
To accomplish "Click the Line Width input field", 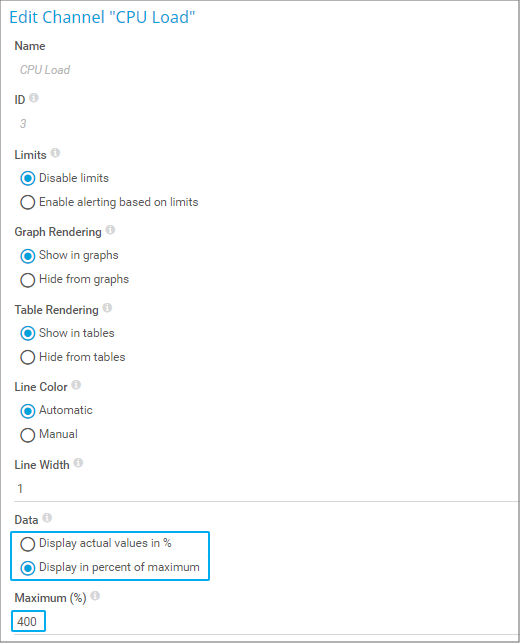I will click(267, 489).
